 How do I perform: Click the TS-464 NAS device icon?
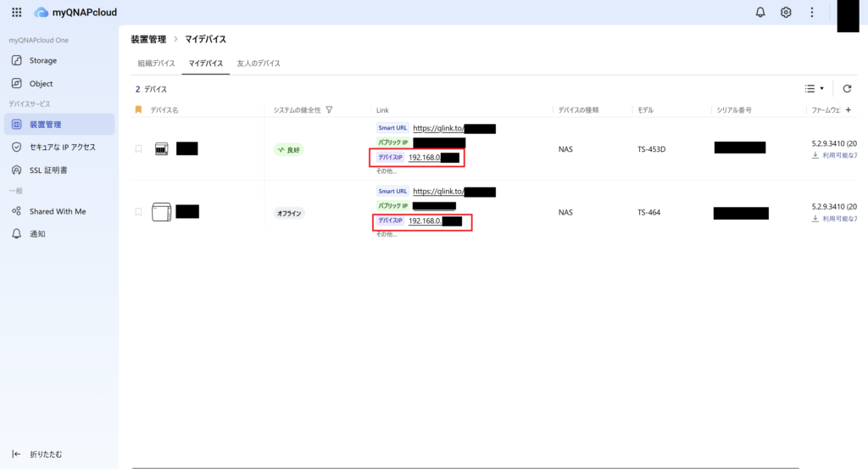(x=161, y=211)
